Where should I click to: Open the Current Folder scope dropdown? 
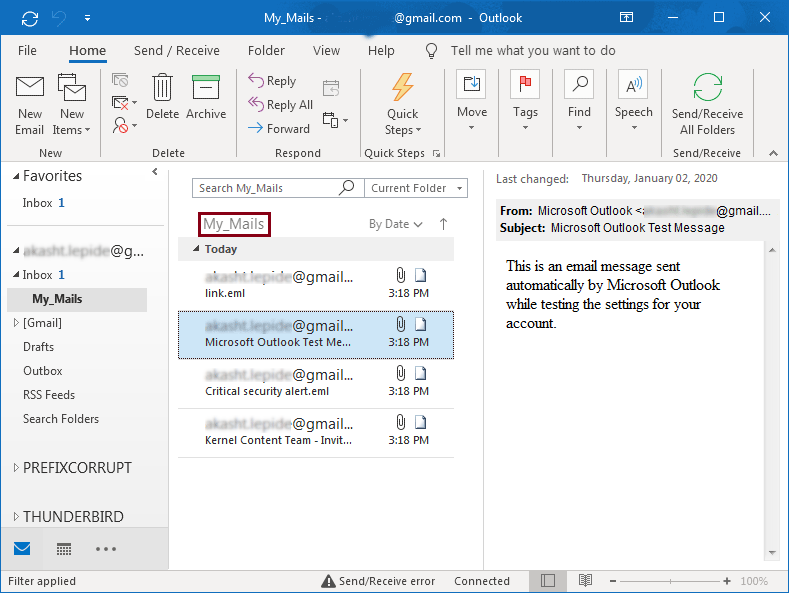point(416,188)
